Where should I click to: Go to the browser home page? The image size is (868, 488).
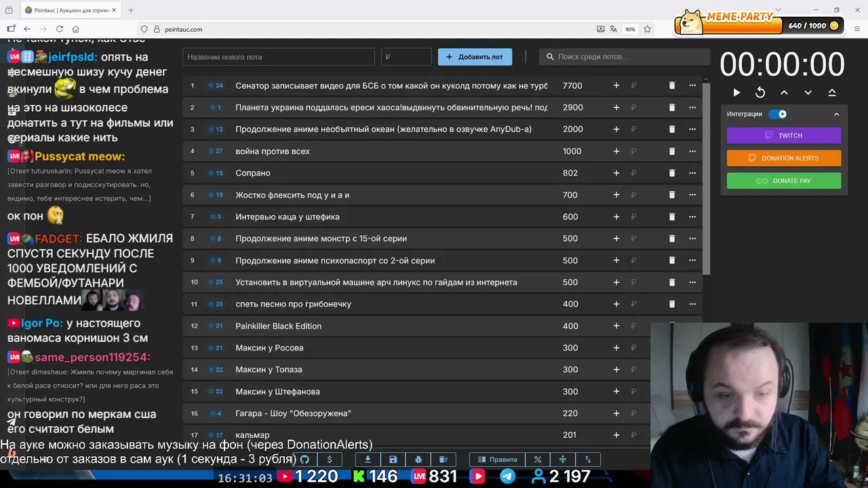76,29
